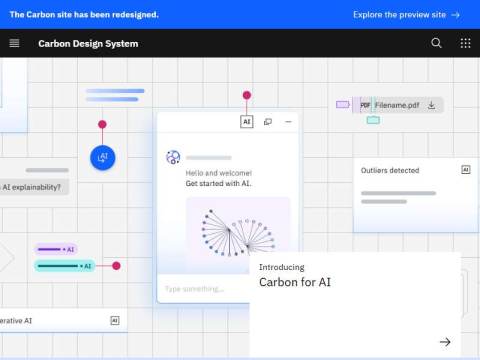Open the Introducing Carbon for AI card
Image resolution: width=480 pixels, height=360 pixels.
pos(355,305)
